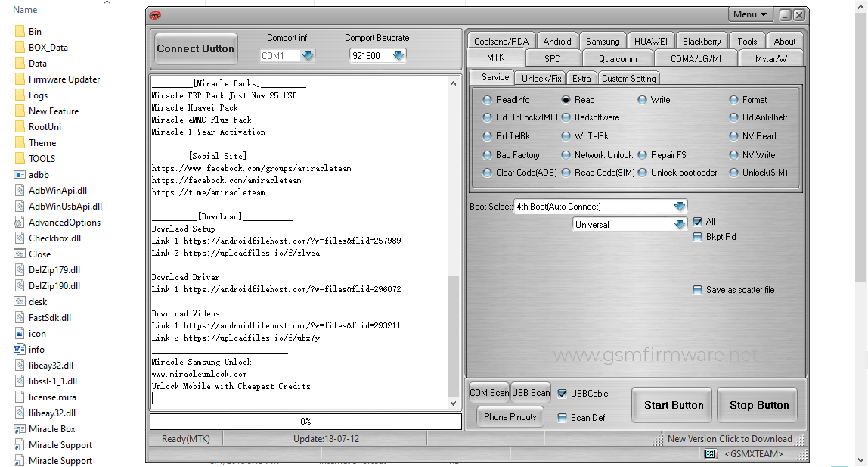This screenshot has width=868, height=467.
Task: Select the Theme folder icon
Action: 20,143
